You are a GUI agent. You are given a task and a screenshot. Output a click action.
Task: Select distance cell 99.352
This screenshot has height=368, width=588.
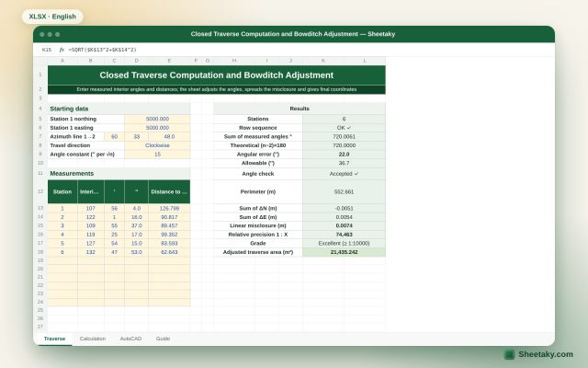coord(169,235)
